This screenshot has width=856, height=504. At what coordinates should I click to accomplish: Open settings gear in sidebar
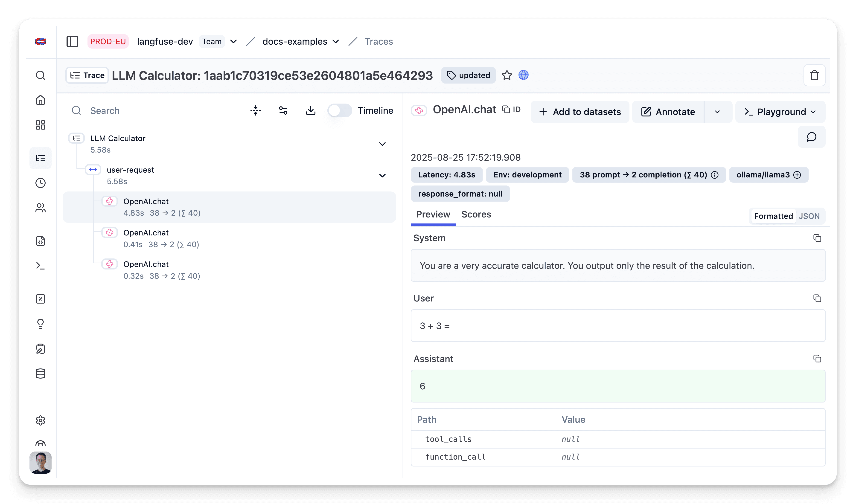pos(41,420)
